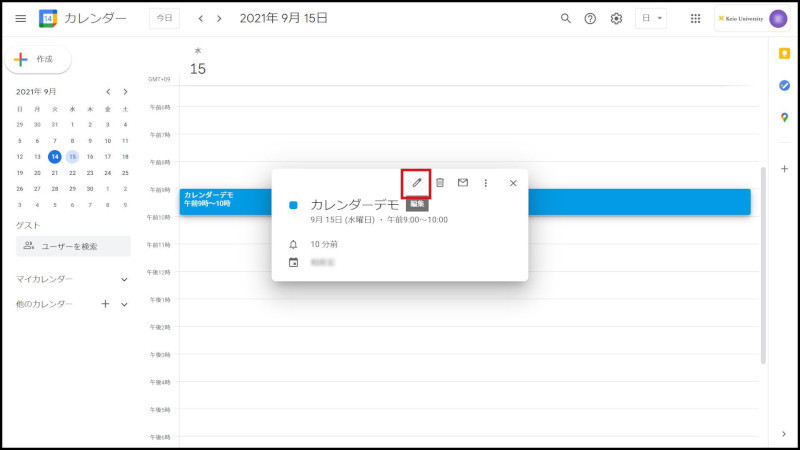Screen dimensions: 800x450
Task: Collapse the 他のカレンダー section chevron
Action: [124, 304]
